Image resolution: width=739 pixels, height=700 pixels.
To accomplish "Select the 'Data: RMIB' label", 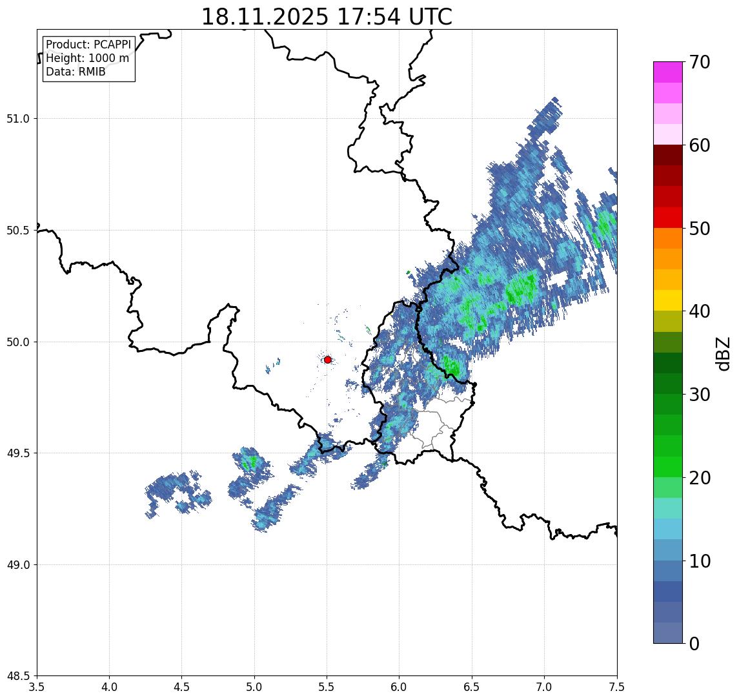I will (x=76, y=72).
